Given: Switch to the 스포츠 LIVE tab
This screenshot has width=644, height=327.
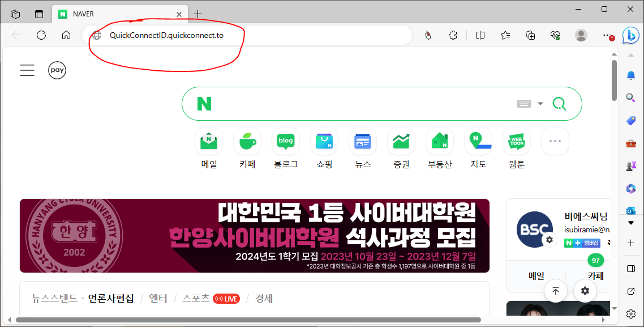Looking at the screenshot, I should tap(211, 298).
